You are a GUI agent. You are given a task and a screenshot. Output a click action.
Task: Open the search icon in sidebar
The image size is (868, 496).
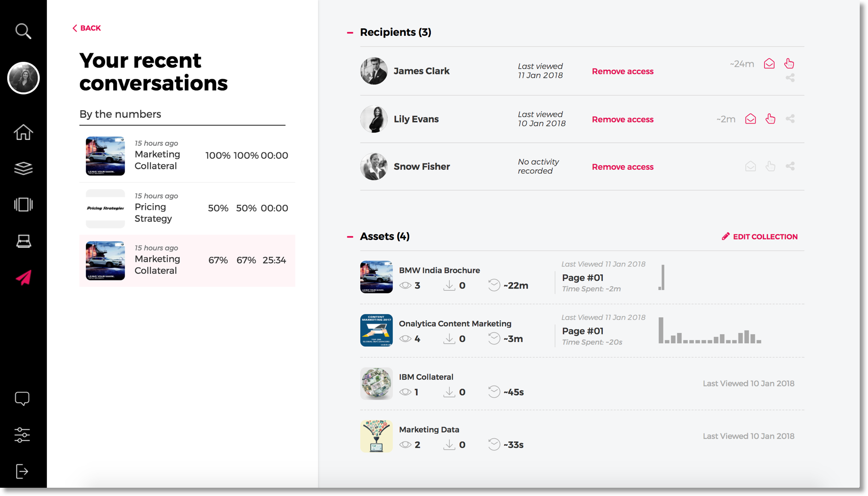pos(23,31)
